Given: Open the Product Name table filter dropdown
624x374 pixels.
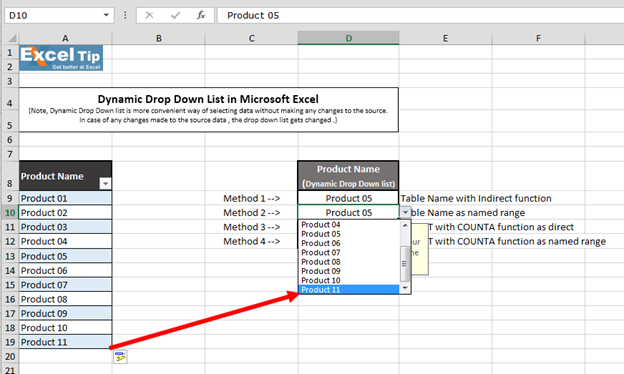Looking at the screenshot, I should (105, 183).
